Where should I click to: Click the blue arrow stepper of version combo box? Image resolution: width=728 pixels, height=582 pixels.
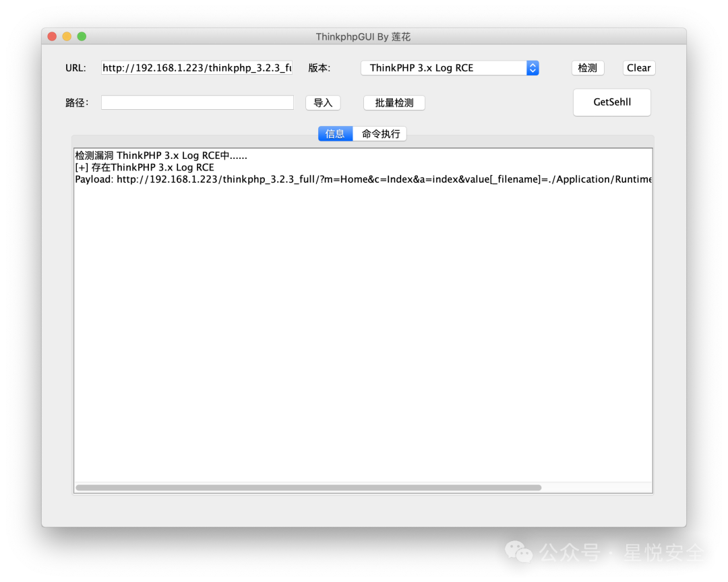point(533,68)
